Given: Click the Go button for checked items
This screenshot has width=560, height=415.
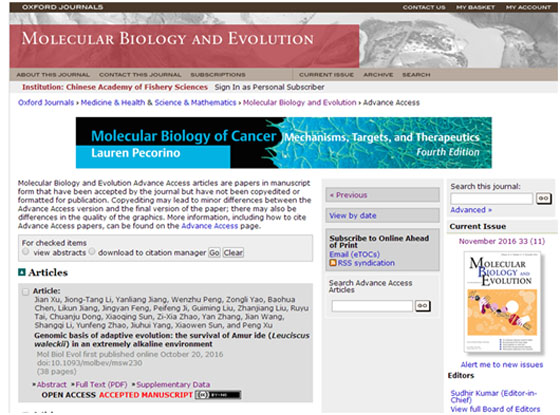Looking at the screenshot, I should [214, 252].
